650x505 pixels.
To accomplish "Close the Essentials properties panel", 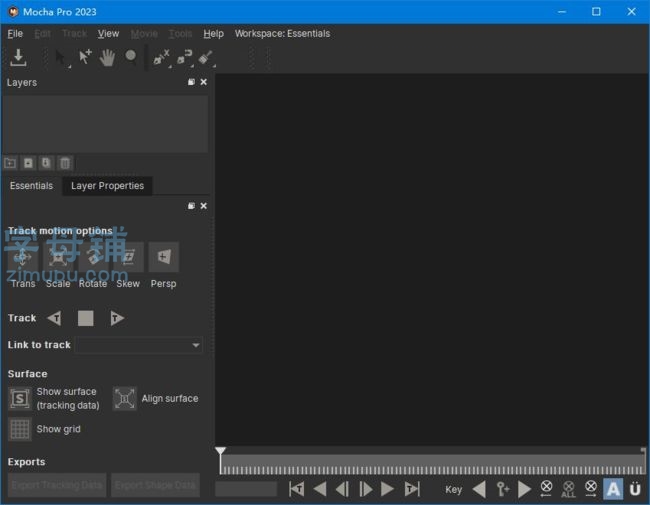I will coord(204,206).
